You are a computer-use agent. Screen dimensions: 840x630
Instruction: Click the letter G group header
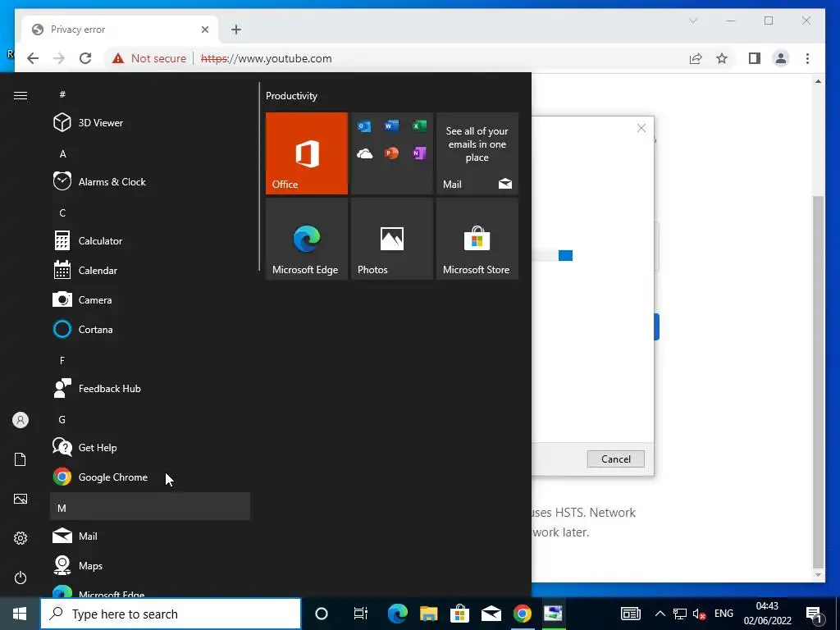[150, 419]
